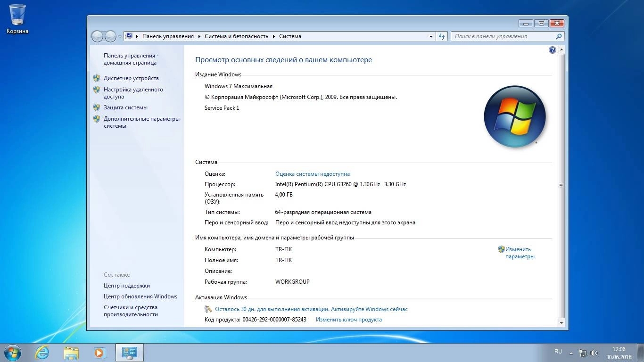Viewport: 644px width, 362px height.
Task: Click Изменить ключ продукта link
Action: pos(349,320)
